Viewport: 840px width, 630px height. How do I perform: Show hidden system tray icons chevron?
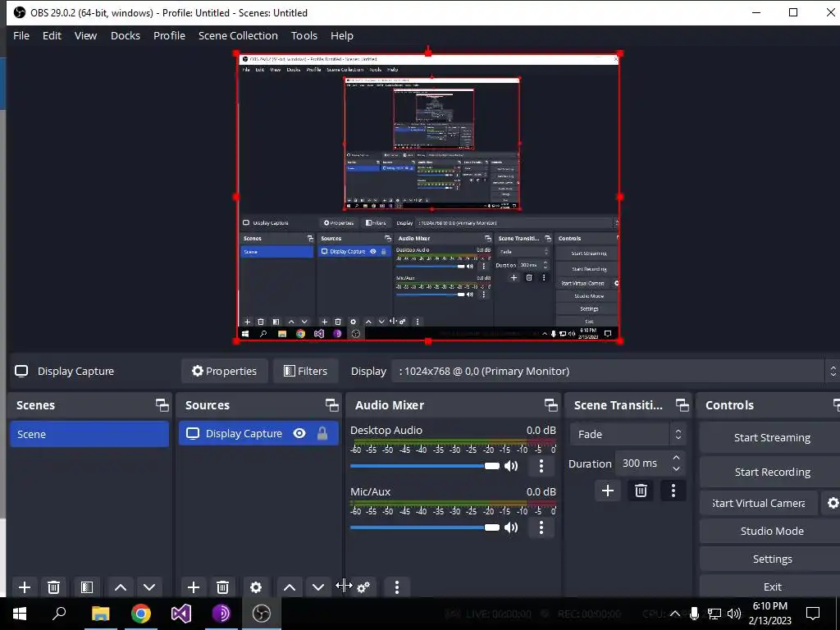pyautogui.click(x=675, y=614)
